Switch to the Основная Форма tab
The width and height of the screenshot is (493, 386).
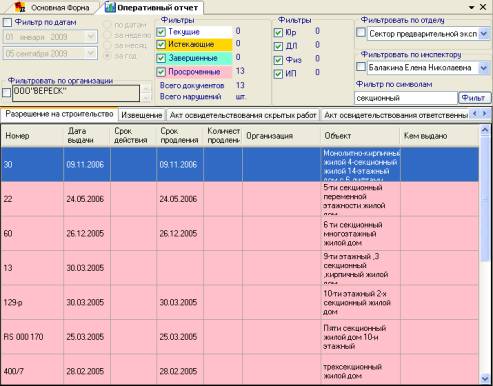point(53,7)
